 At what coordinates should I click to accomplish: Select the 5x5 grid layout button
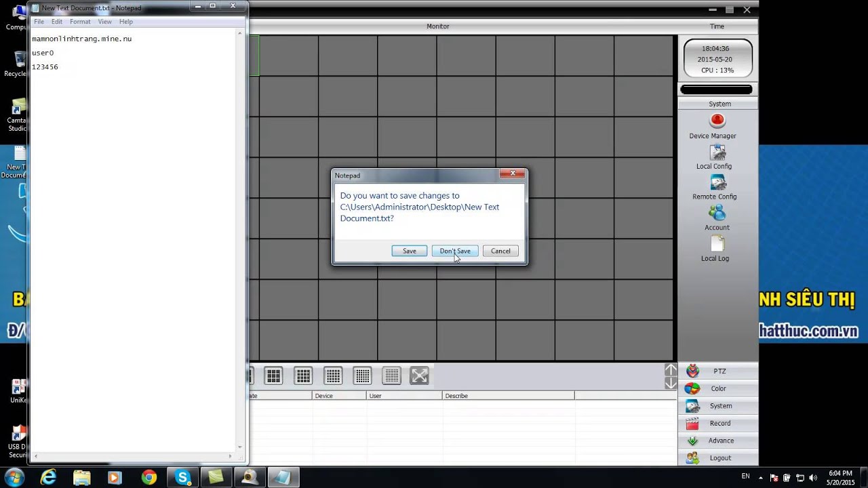point(333,375)
